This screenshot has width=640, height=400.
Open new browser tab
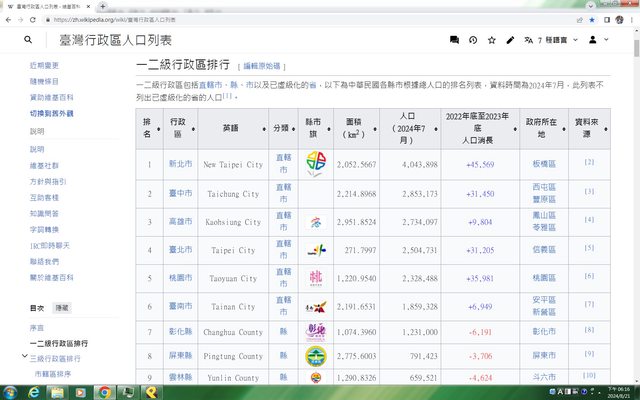(103, 5)
